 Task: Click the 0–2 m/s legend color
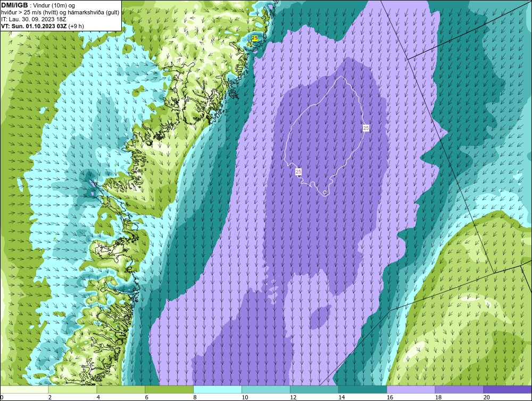click(24, 389)
